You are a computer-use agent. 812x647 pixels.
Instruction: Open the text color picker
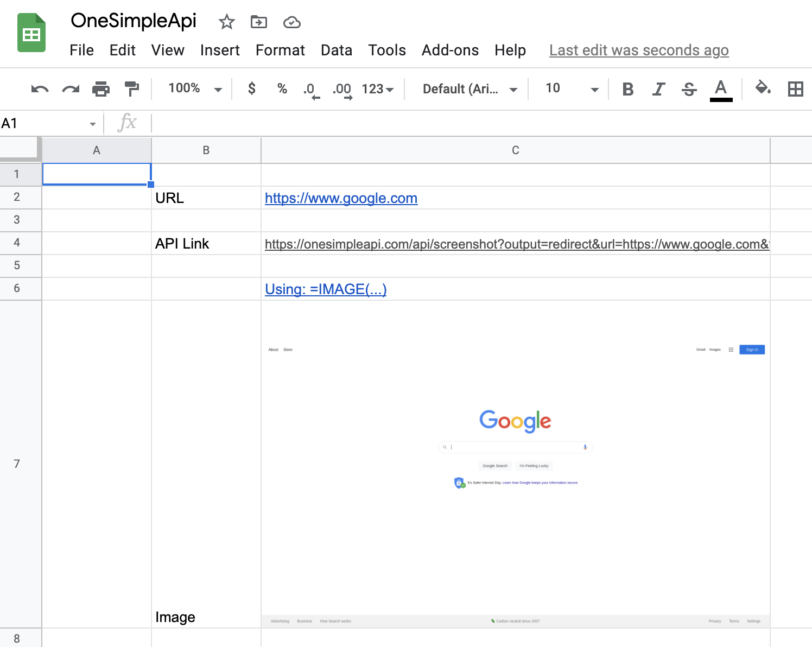point(721,88)
